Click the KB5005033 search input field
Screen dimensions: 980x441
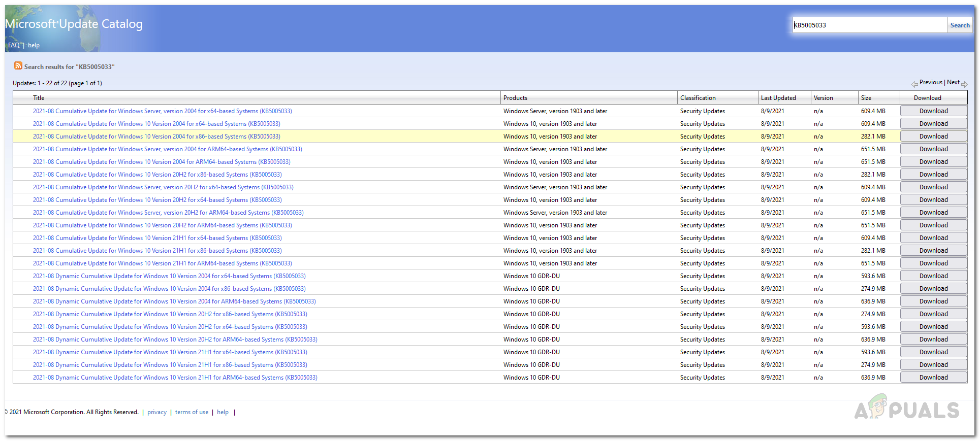pyautogui.click(x=869, y=25)
